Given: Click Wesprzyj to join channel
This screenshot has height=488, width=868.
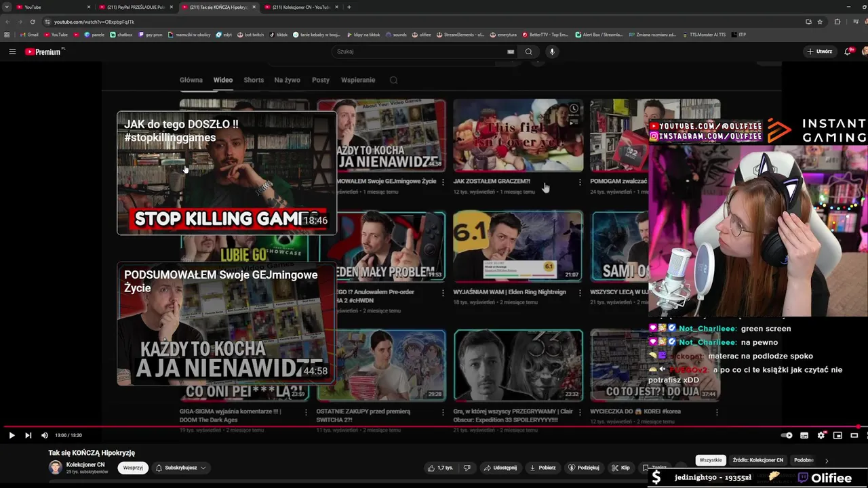Looking at the screenshot, I should tap(133, 468).
